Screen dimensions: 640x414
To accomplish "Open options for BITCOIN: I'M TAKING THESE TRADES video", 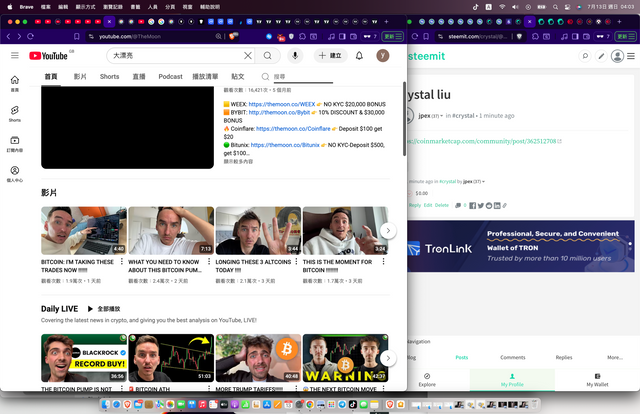I will pyautogui.click(x=122, y=261).
